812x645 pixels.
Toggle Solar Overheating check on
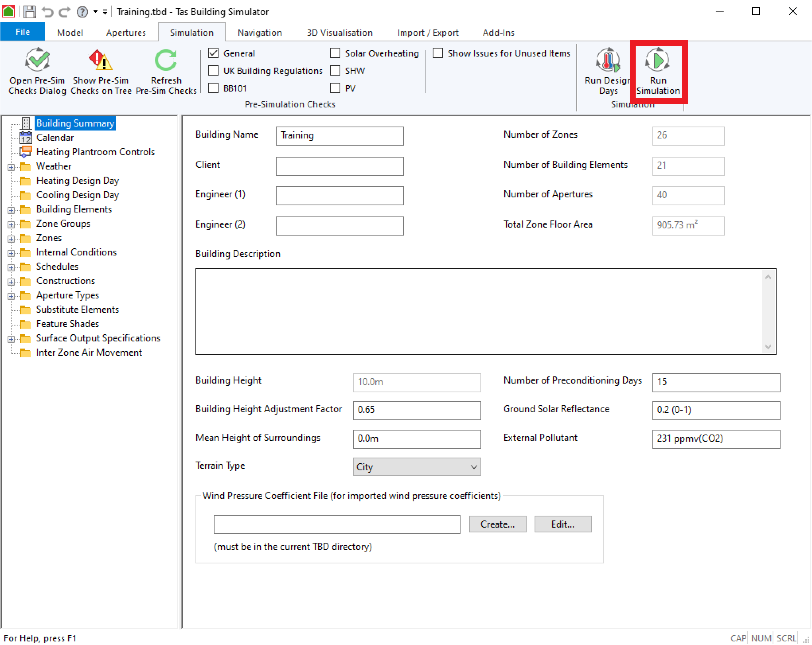click(x=336, y=53)
